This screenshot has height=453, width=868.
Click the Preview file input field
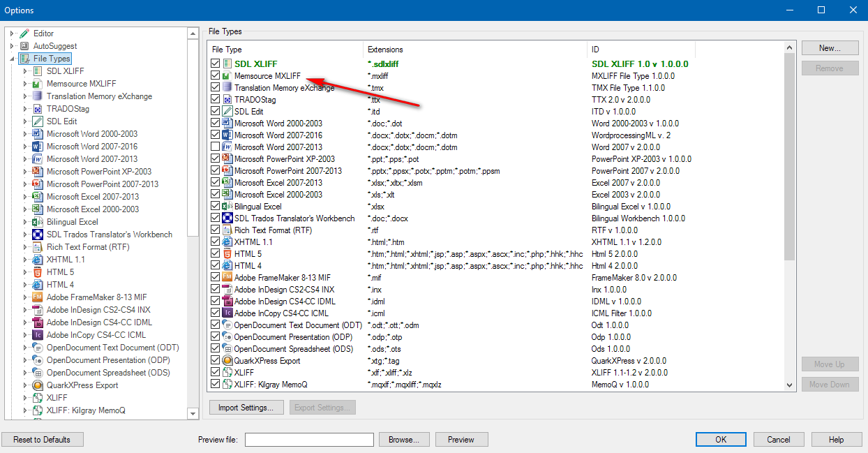[309, 440]
